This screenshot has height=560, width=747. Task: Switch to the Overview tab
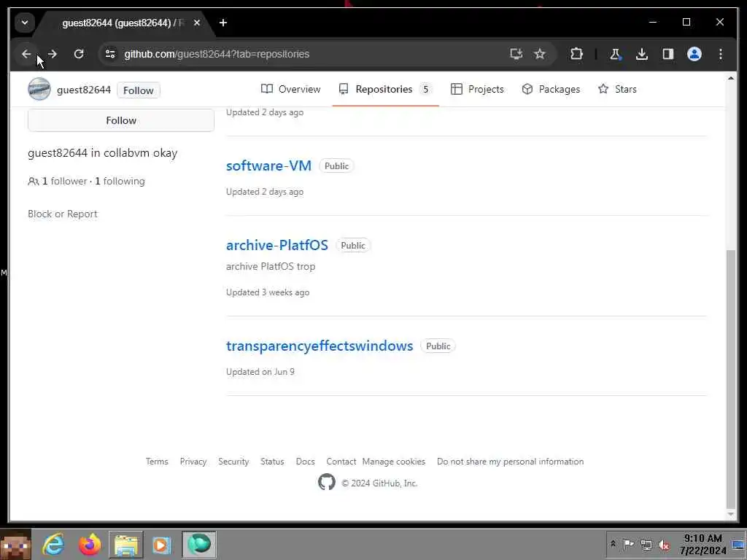tap(290, 89)
